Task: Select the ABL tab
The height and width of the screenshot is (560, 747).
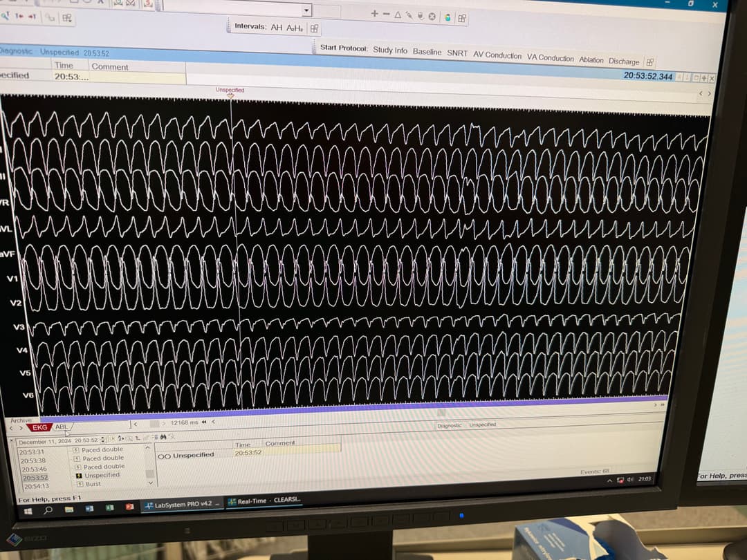Action: pos(62,427)
